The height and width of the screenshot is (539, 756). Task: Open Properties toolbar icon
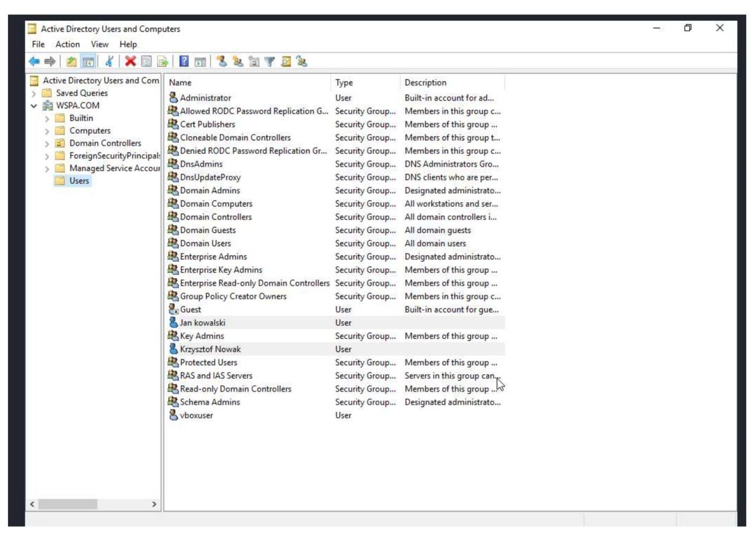point(146,62)
